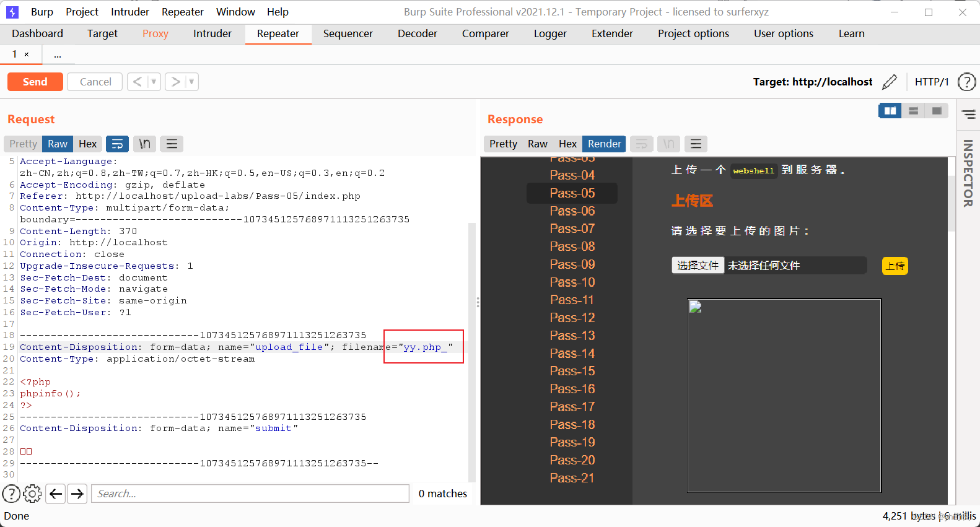Screen dimensions: 980x527
Task: Switch to Proxy tab
Action: (155, 33)
